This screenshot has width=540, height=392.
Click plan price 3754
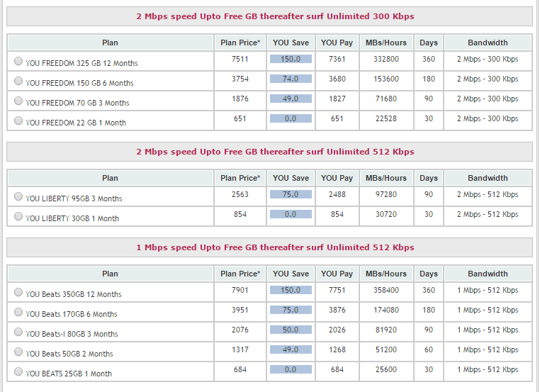(240, 79)
